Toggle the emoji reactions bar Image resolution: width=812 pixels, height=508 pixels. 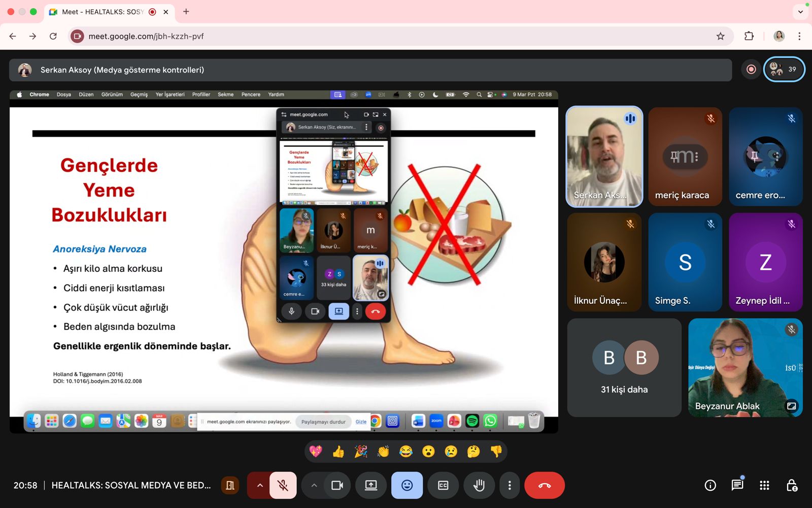tap(407, 485)
